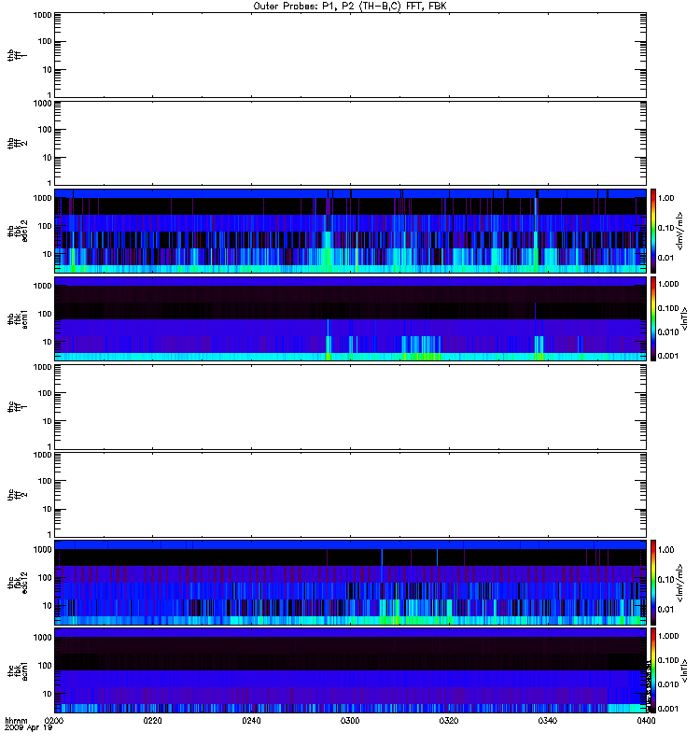Click the 'thc fff 1' panel axis label
Viewport: 700px width, 747px height.
coord(18,407)
